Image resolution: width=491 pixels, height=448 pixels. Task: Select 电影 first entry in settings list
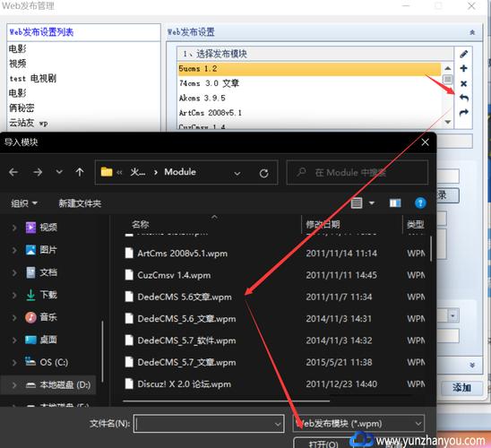coord(18,49)
